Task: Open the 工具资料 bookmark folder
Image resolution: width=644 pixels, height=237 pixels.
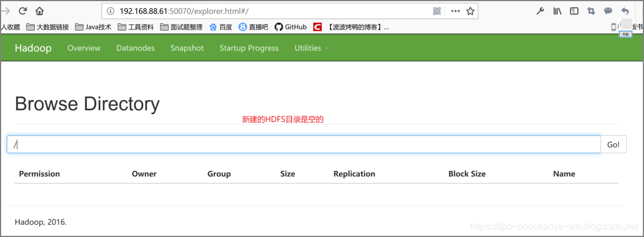Action: coord(136,27)
